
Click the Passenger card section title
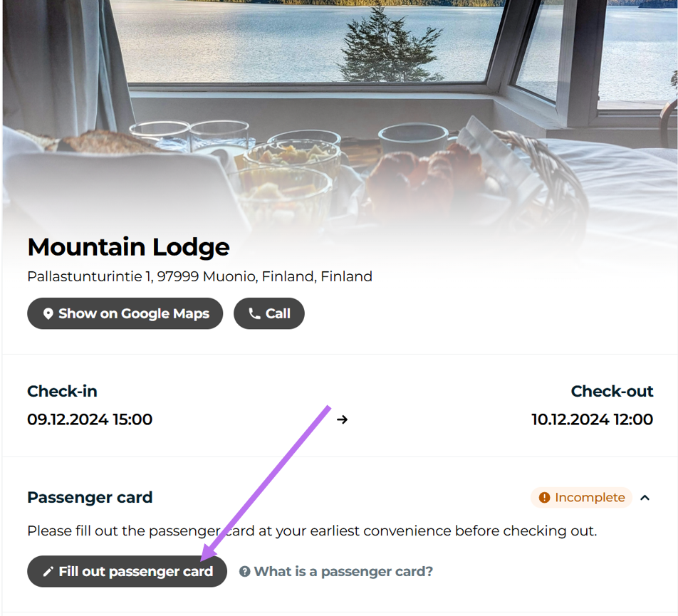[x=90, y=497]
